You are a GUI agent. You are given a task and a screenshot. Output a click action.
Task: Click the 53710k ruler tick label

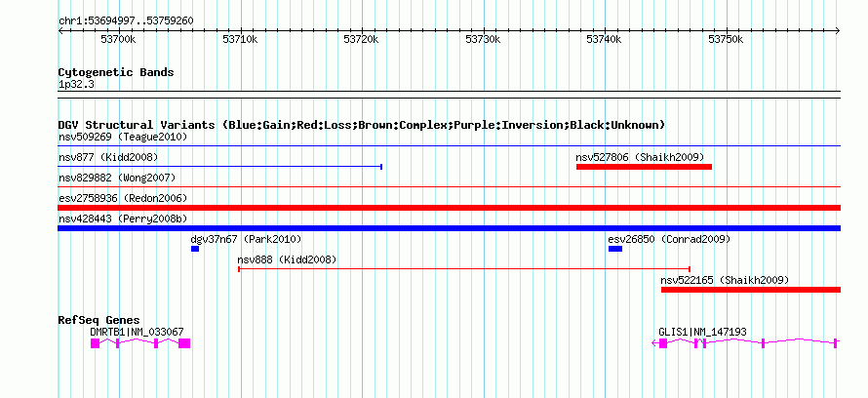(240, 40)
